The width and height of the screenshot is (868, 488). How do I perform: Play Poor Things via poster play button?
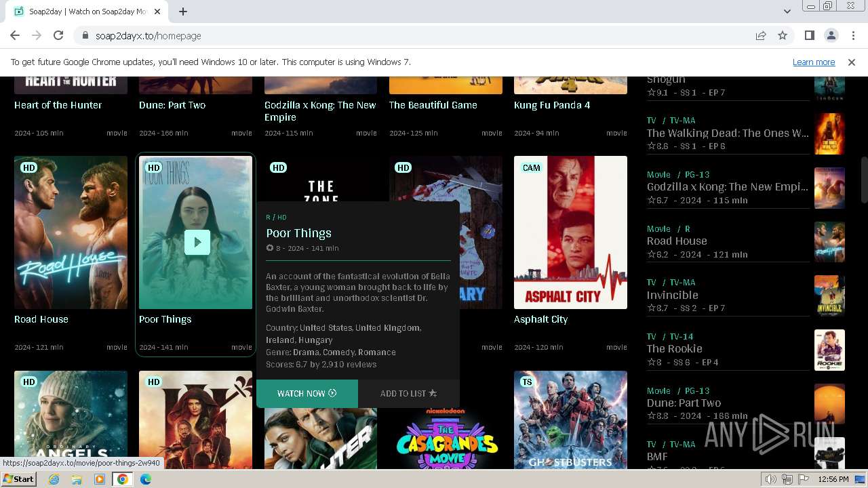coord(197,242)
